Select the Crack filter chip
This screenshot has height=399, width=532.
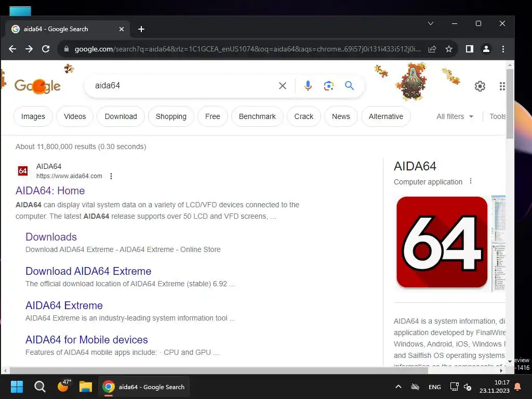[x=304, y=116]
